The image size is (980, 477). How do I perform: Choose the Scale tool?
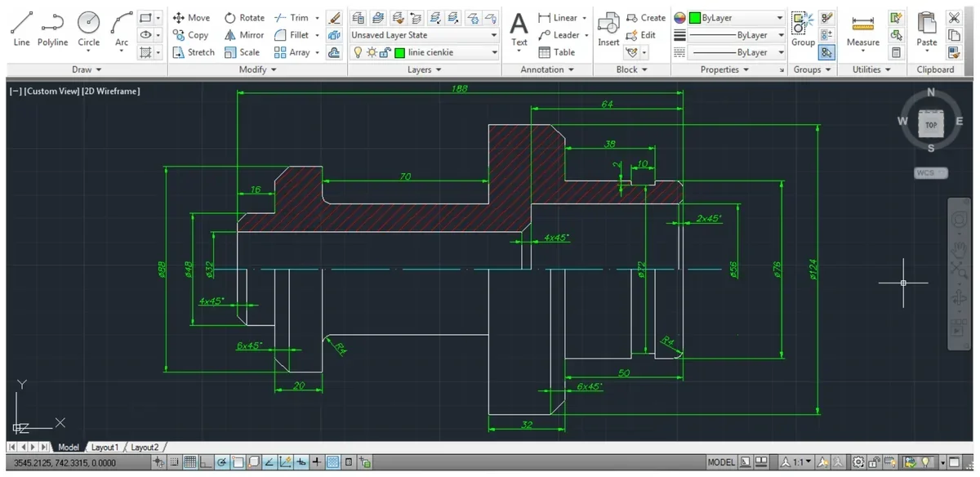(242, 52)
